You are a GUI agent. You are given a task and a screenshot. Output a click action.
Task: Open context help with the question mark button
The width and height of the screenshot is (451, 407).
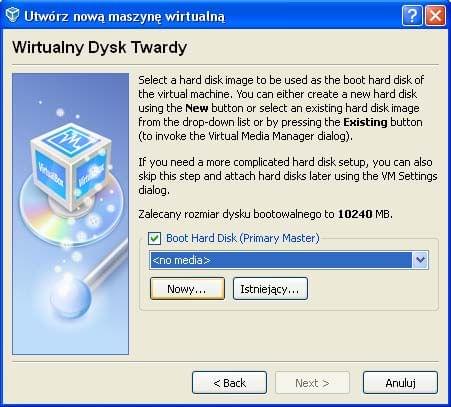(412, 15)
